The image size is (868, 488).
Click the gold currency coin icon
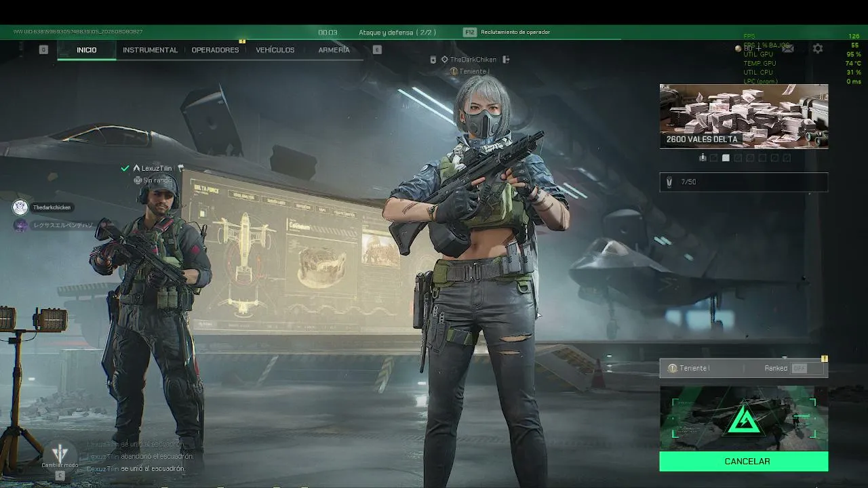[x=738, y=49]
